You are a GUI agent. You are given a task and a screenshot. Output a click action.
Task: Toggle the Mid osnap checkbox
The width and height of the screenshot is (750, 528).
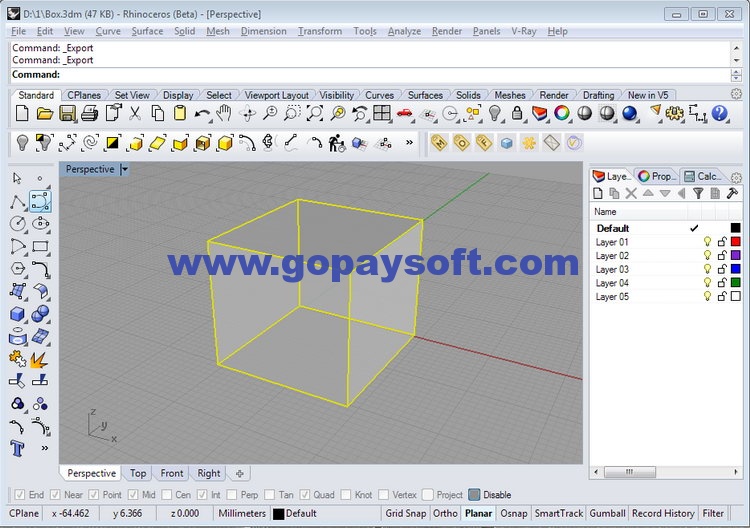pyautogui.click(x=133, y=495)
